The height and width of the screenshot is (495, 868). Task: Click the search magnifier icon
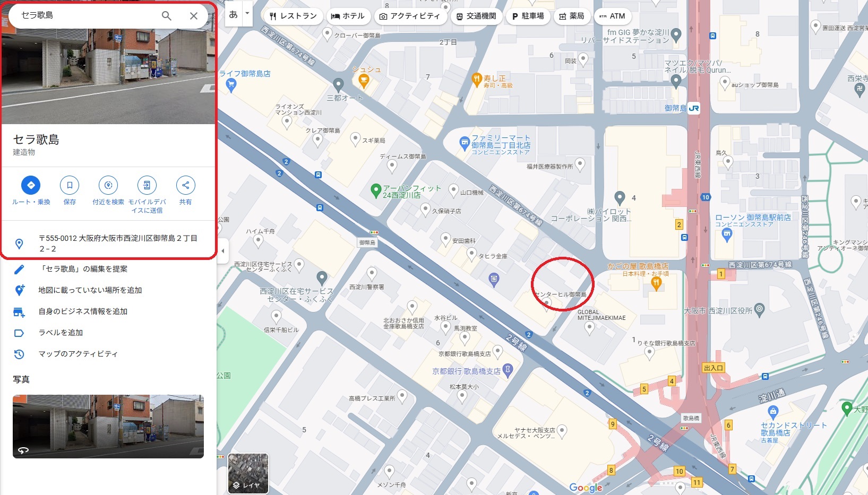[x=167, y=16]
